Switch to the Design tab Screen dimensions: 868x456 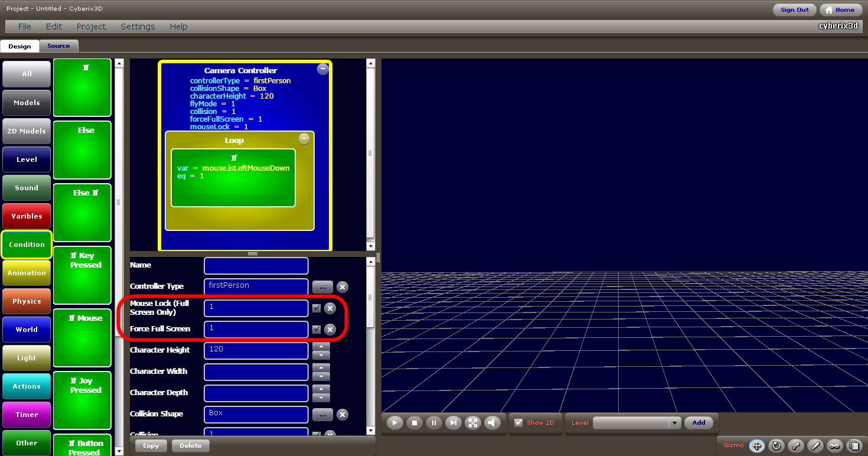pos(19,46)
